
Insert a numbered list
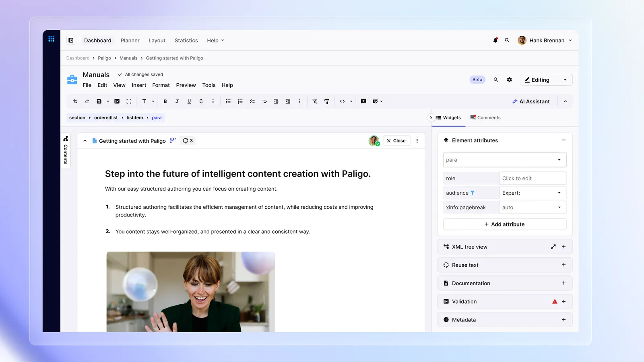pyautogui.click(x=240, y=101)
